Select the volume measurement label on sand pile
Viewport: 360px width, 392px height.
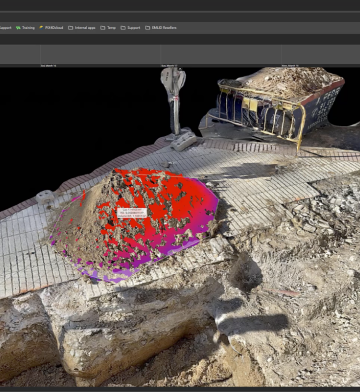[132, 213]
